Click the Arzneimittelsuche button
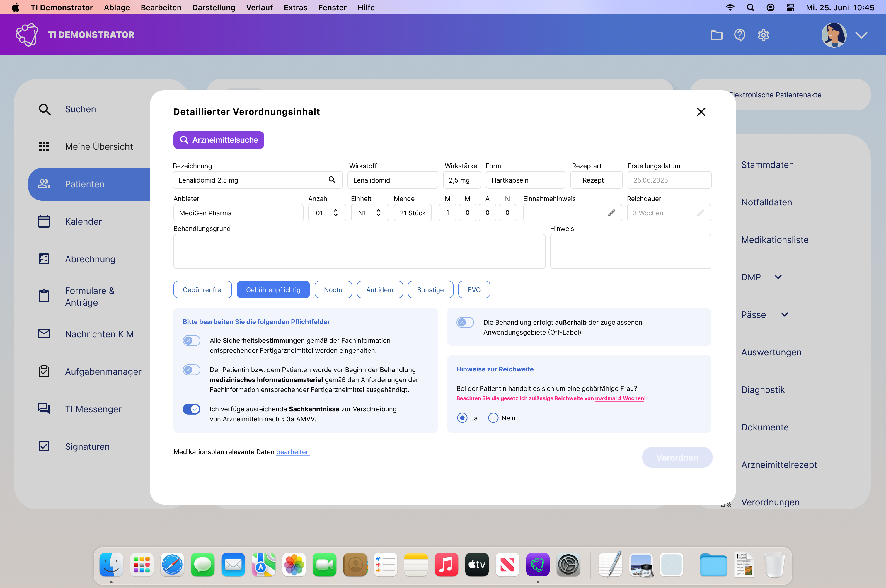886x588 pixels. point(219,140)
